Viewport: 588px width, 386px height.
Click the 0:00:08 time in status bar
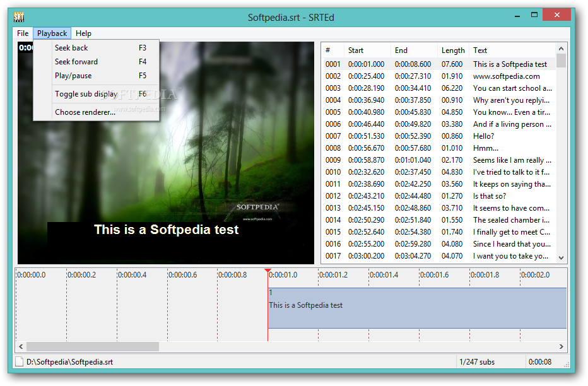(x=540, y=362)
